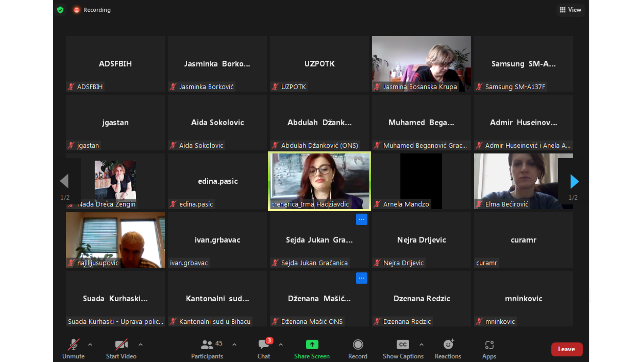Image resolution: width=644 pixels, height=362 pixels.
Task: Click muted mic icon on Jasminka Borković tile
Action: click(173, 87)
